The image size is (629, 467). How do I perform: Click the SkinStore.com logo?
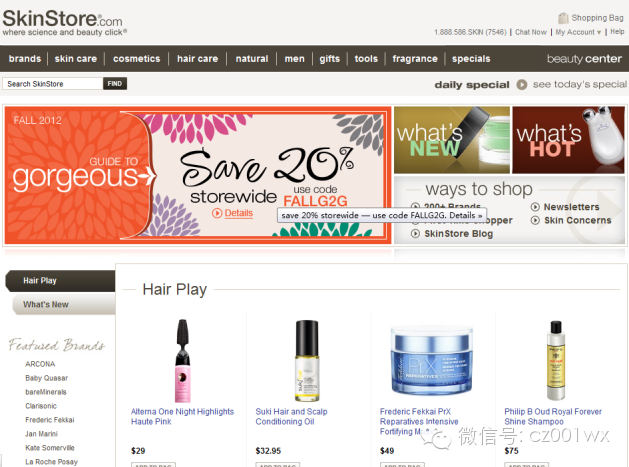pyautogui.click(x=62, y=21)
